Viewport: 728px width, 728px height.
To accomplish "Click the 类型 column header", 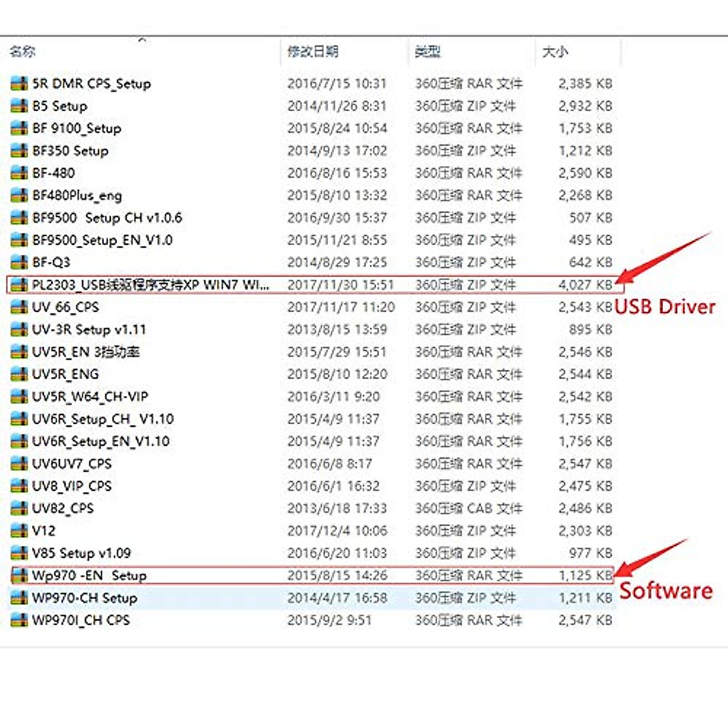I will click(428, 52).
